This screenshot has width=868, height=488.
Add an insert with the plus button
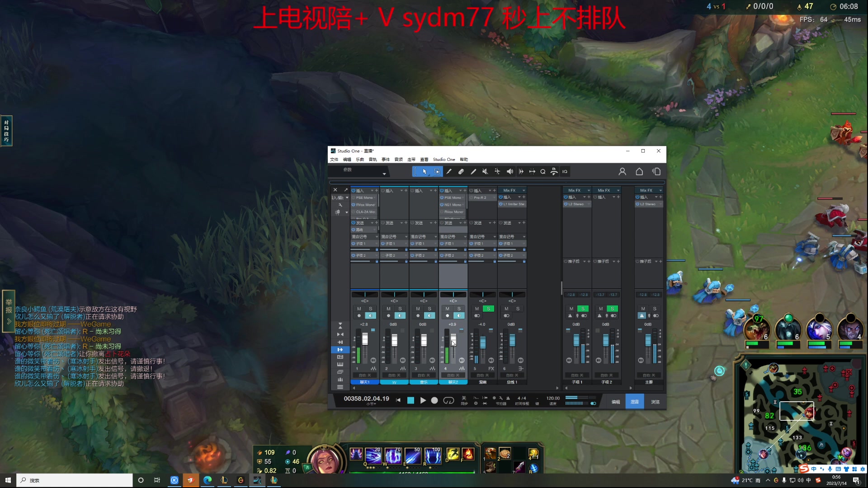377,191
